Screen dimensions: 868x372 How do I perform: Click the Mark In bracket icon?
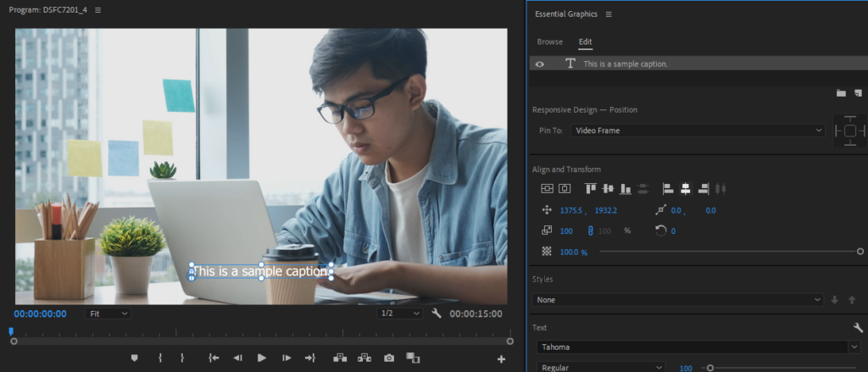159,358
